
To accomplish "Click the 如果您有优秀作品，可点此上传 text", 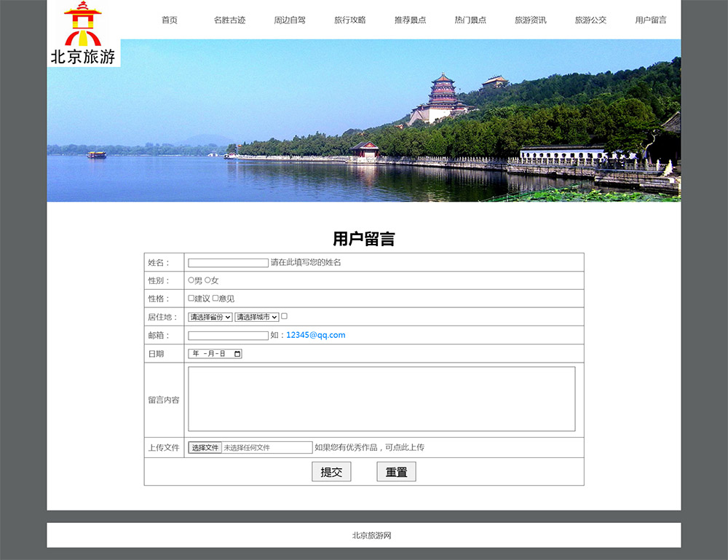I will pyautogui.click(x=370, y=447).
